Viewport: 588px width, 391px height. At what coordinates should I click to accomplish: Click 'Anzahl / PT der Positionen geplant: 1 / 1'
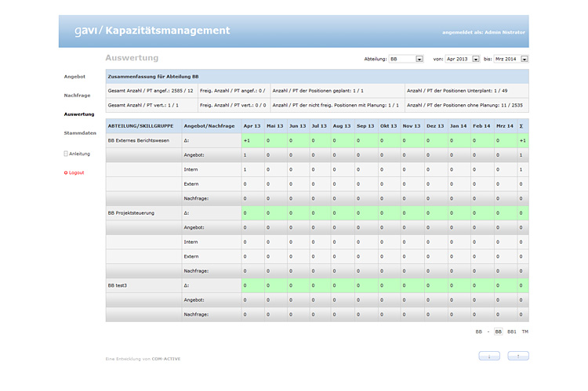(x=318, y=91)
